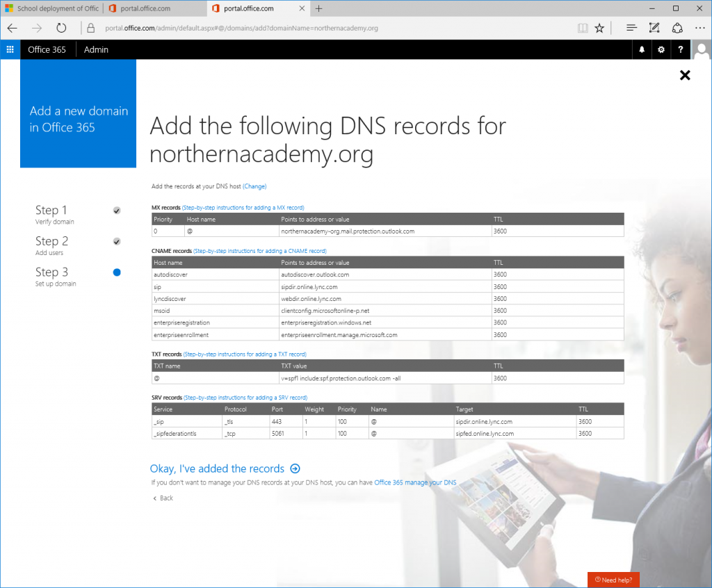Make a Web Note with pen icon
The width and height of the screenshot is (712, 588).
click(654, 28)
